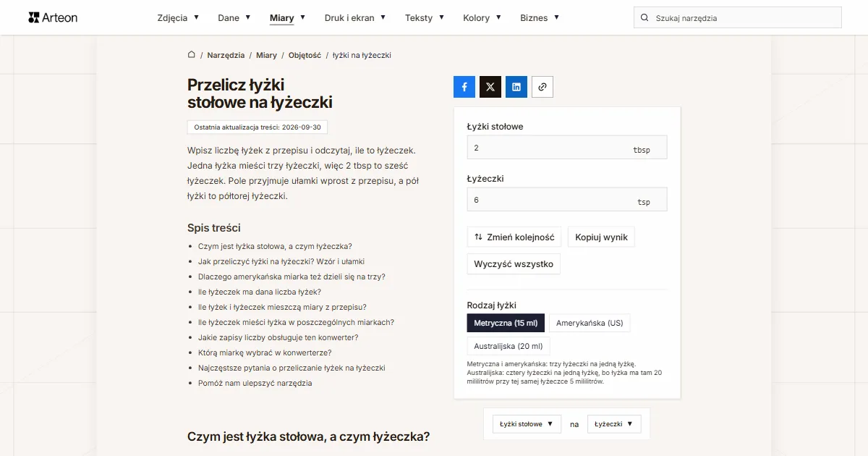Click the Arteon logo
The image size is (868, 456).
[53, 17]
